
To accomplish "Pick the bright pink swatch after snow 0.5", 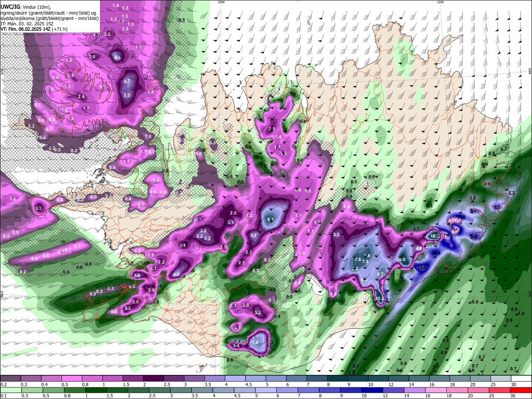I will 72,379.
